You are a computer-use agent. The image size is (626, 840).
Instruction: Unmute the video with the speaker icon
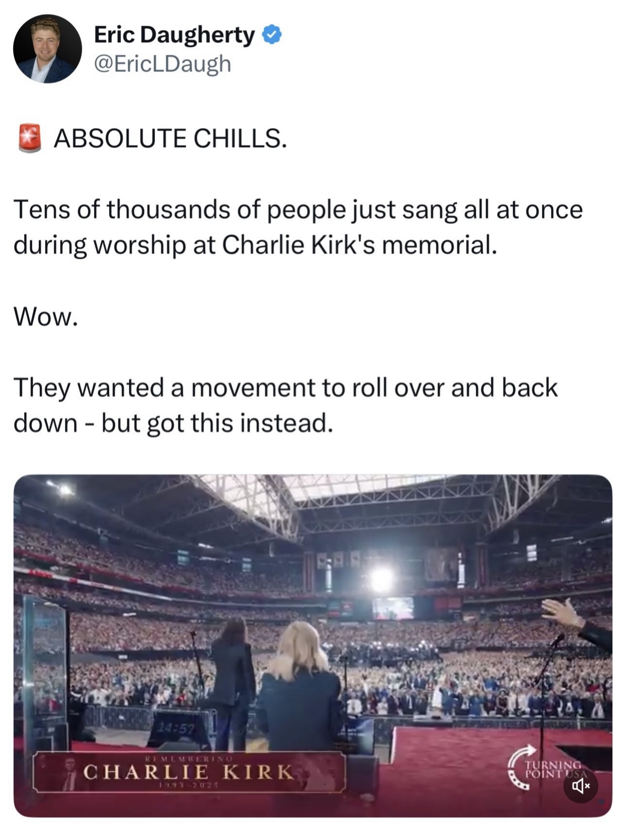click(x=580, y=785)
